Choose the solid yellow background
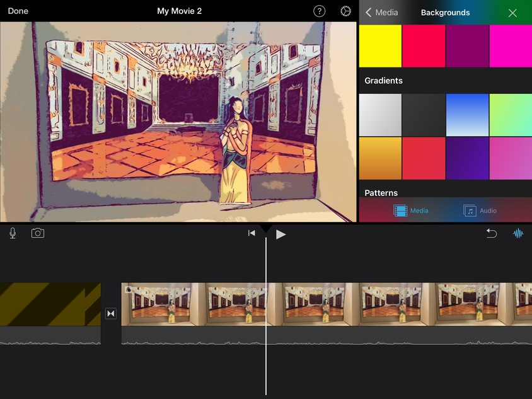Viewport: 532px width, 399px height. (380, 46)
